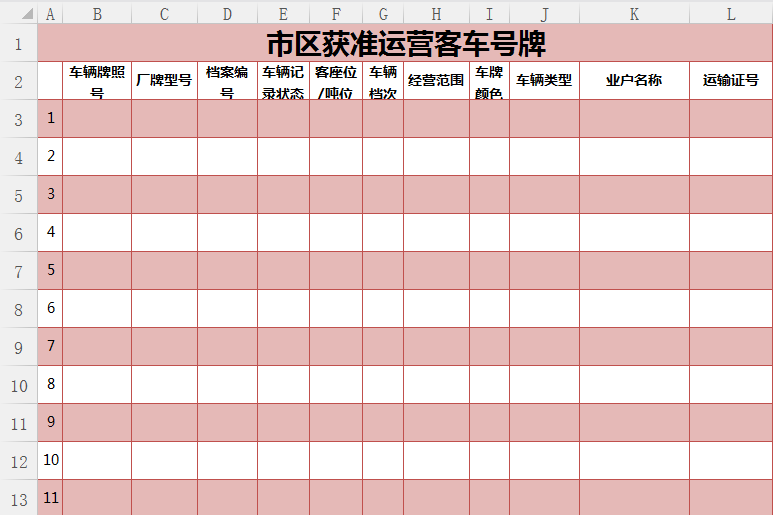The image size is (773, 515).
Task: Click the 运输证号 header cell
Action: pos(731,81)
